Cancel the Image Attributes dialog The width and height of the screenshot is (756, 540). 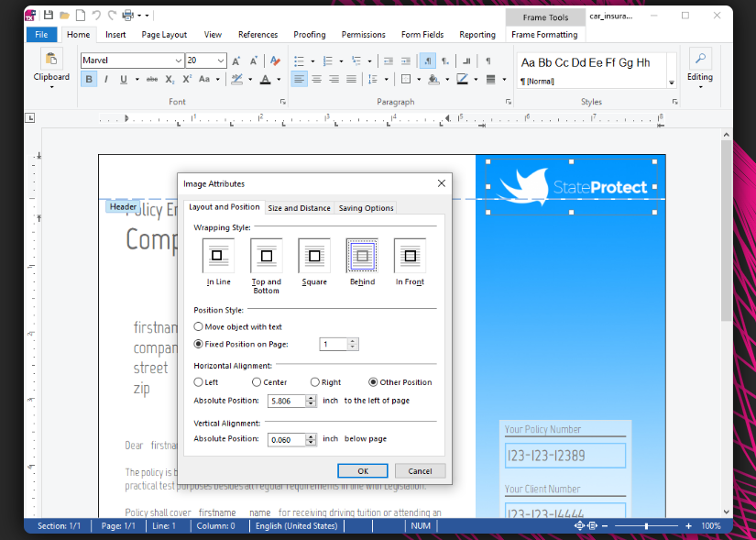[421, 470]
